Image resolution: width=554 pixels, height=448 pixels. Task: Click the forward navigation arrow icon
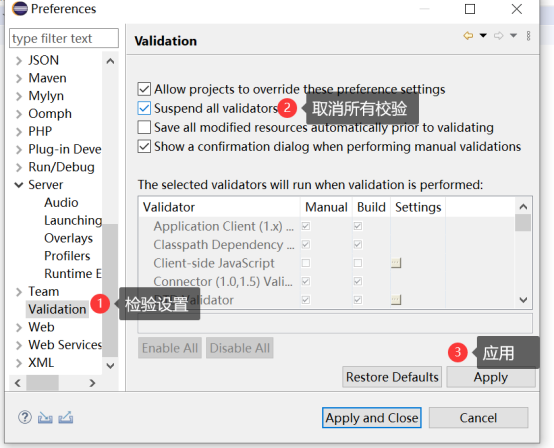click(x=499, y=36)
